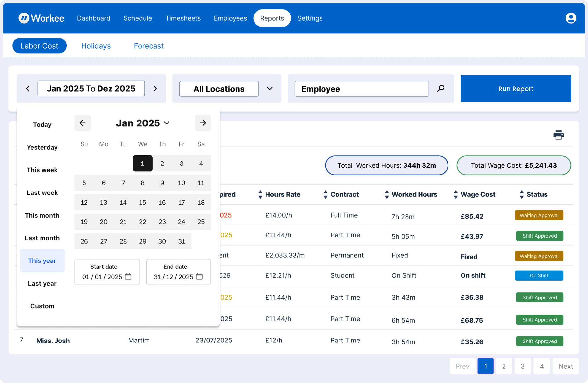
Task: Click the date range Jan–Dez 2025 field
Action: (x=91, y=89)
